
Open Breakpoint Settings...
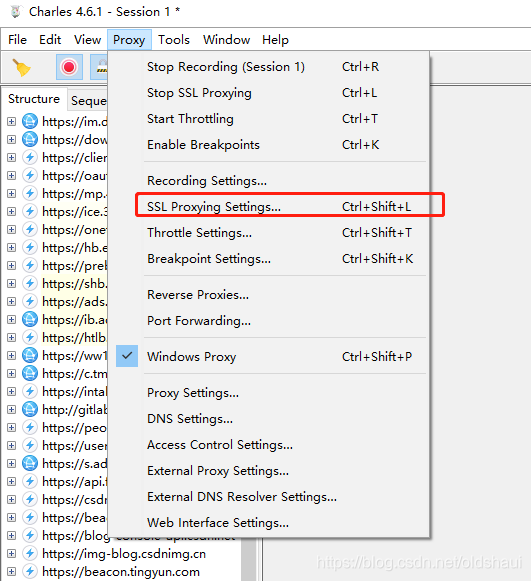[x=269, y=259]
